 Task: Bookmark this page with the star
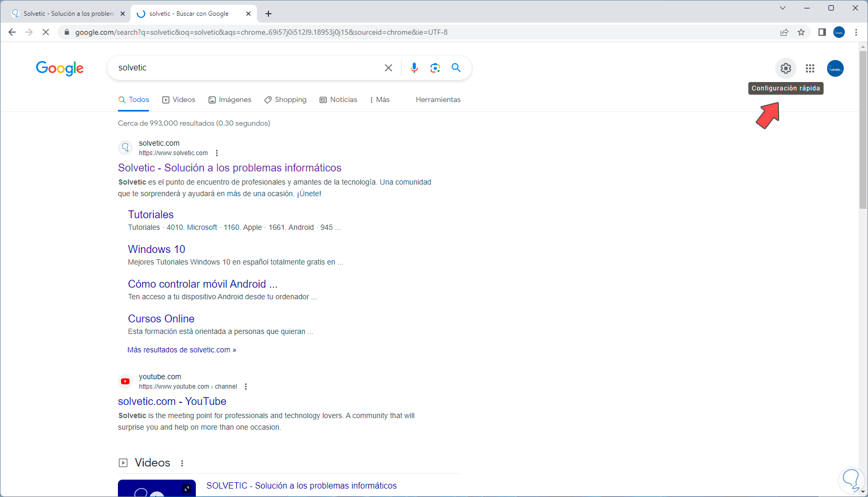coord(801,32)
